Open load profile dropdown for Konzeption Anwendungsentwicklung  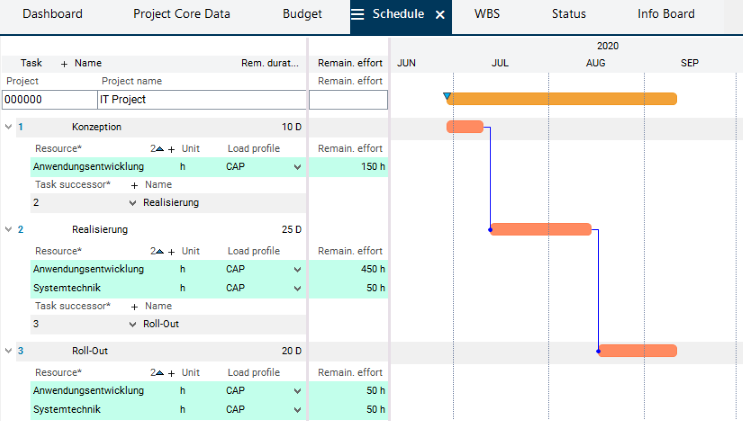[x=296, y=167]
